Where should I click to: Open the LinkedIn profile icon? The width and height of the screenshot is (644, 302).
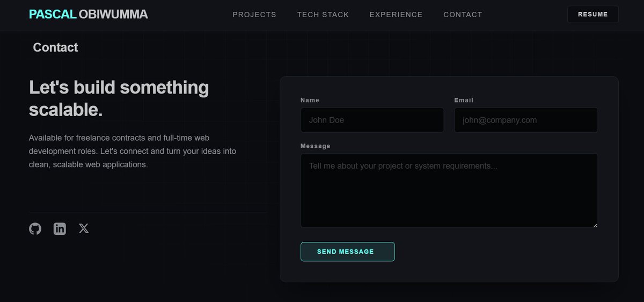click(x=60, y=229)
